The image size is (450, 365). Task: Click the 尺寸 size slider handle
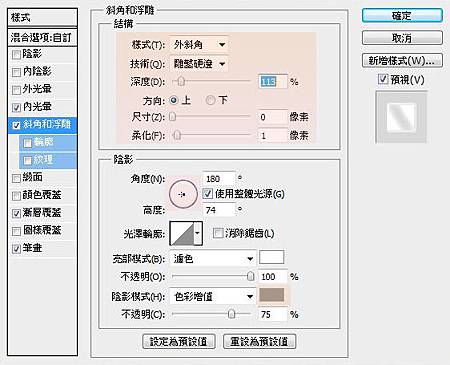pyautogui.click(x=173, y=117)
